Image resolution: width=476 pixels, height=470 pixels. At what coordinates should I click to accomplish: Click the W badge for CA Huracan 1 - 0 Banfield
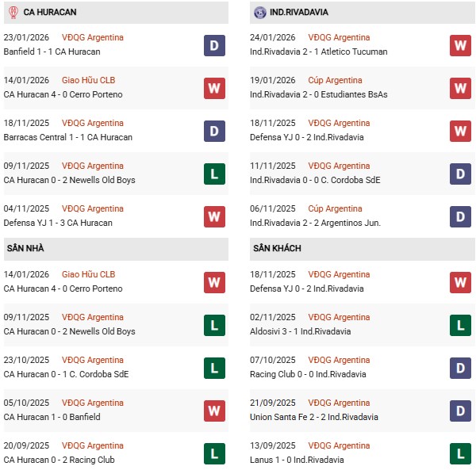[x=214, y=411]
